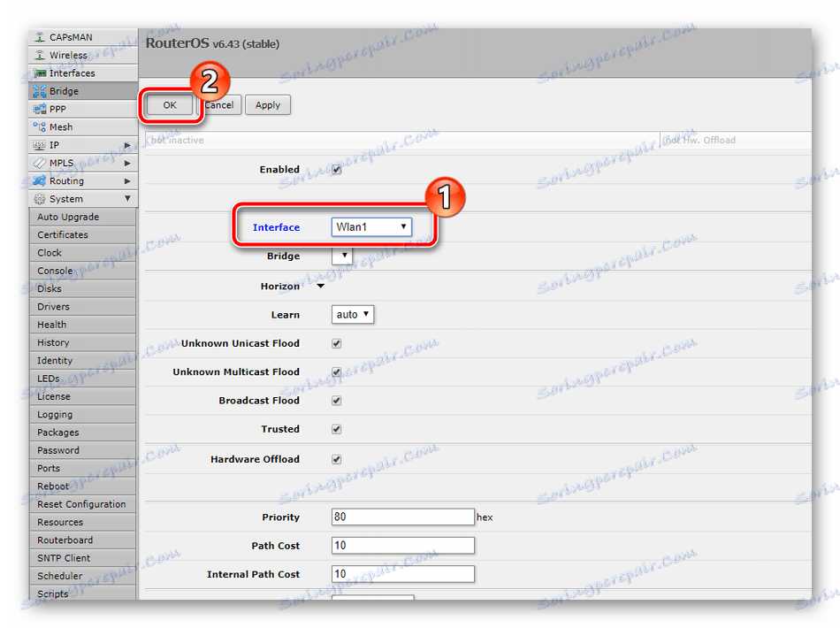Open the Learn dropdown set to auto
The width and height of the screenshot is (840, 628).
click(x=353, y=315)
